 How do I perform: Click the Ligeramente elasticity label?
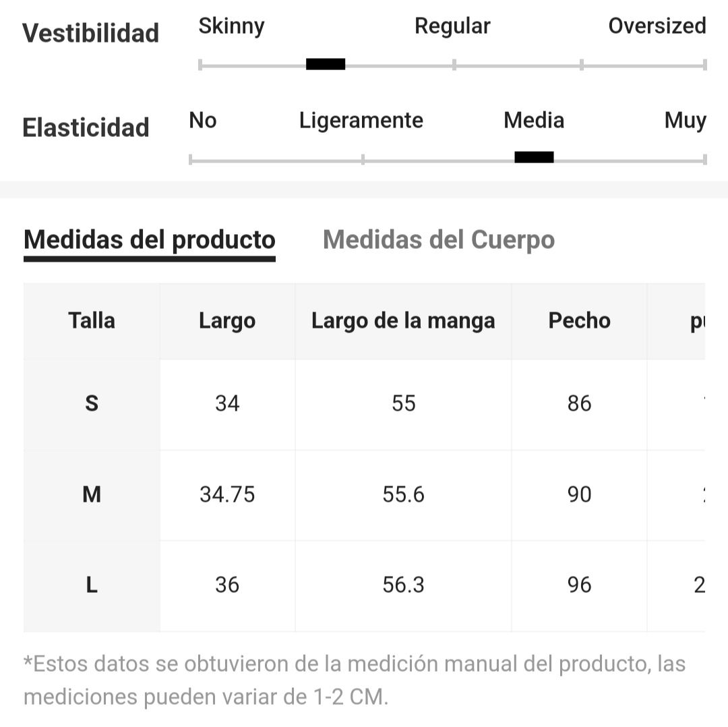[361, 121]
